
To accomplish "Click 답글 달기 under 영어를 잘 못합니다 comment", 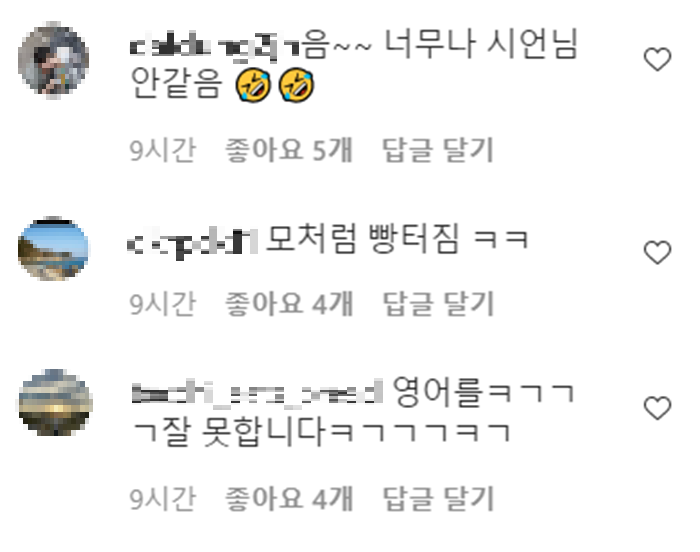I will tap(438, 498).
